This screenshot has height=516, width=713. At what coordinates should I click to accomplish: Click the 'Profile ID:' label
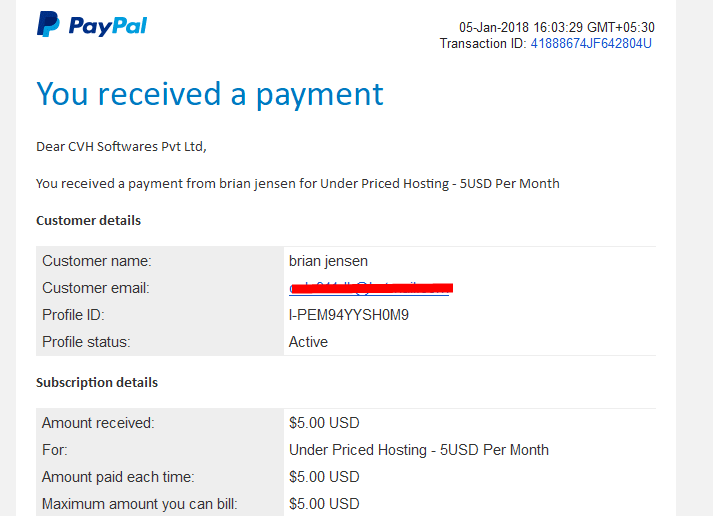(73, 315)
